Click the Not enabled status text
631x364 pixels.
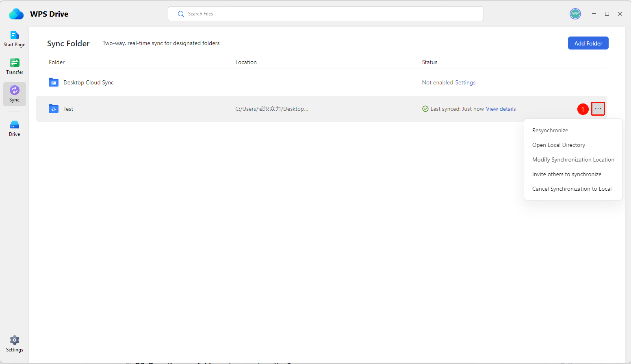[x=438, y=82]
